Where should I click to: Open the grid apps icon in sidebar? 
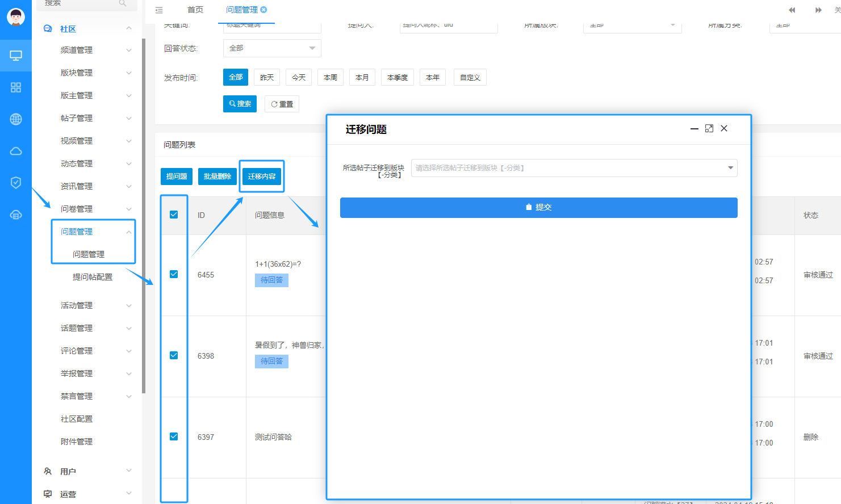click(x=16, y=87)
